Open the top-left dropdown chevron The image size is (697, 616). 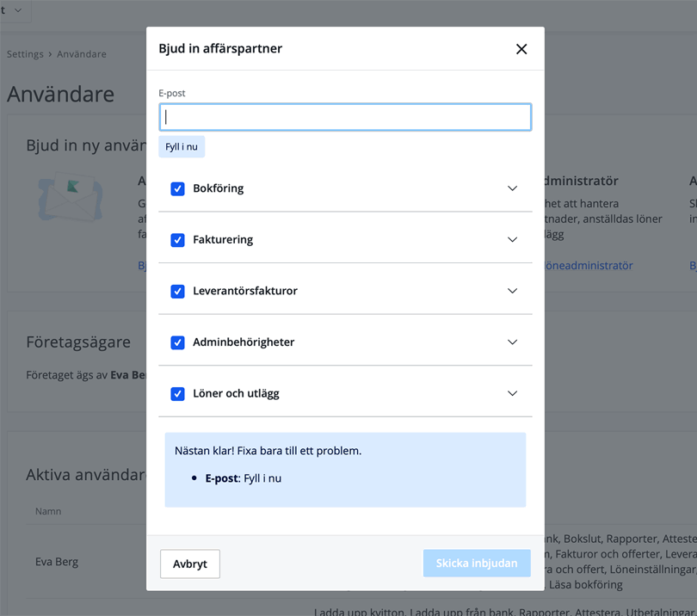18,9
